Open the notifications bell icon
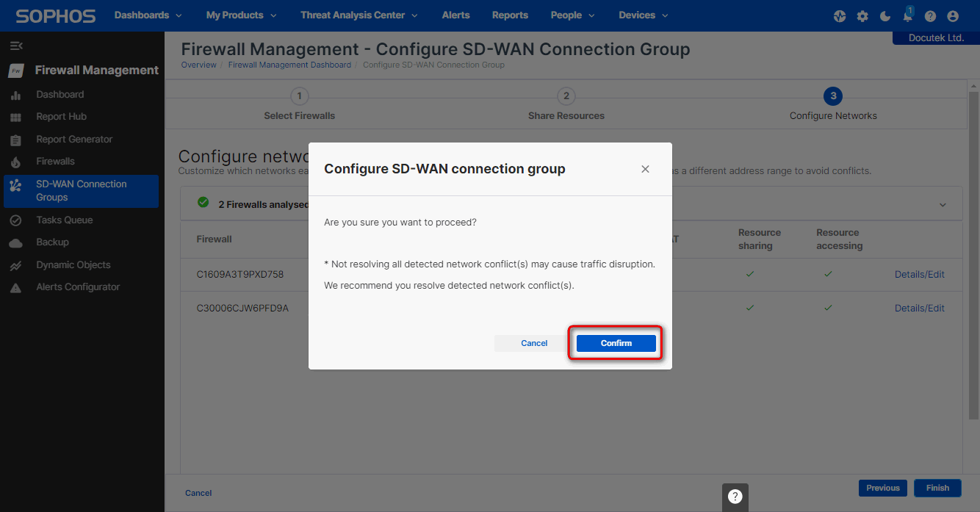Screen dimensions: 980x512 pyautogui.click(x=908, y=15)
